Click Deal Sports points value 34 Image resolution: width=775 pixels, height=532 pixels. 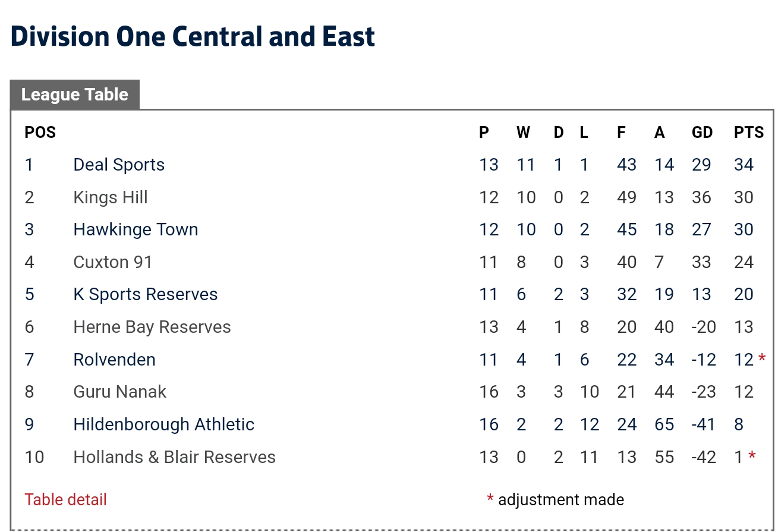point(744,165)
